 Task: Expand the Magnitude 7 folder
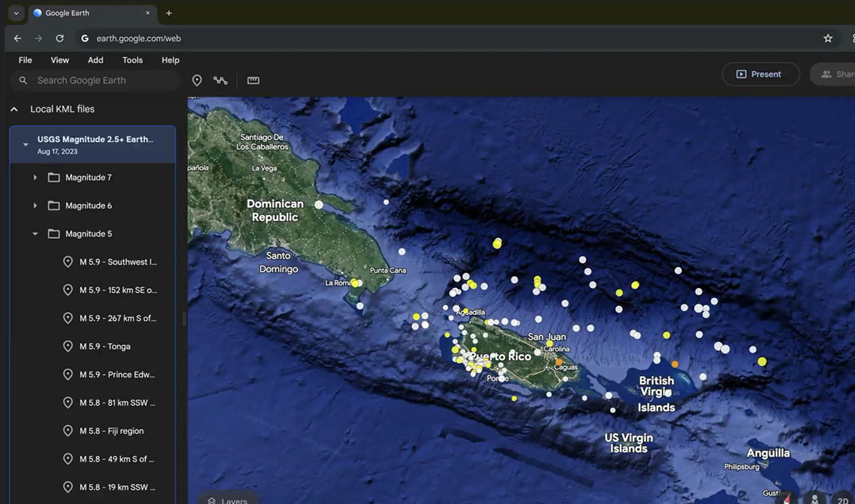[x=35, y=177]
